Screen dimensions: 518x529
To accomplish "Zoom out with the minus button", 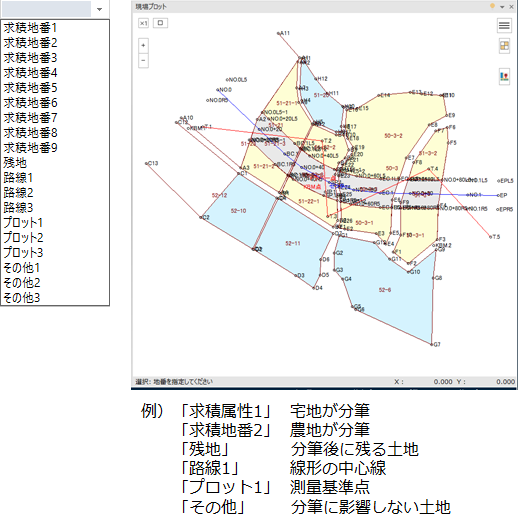I will point(143,60).
